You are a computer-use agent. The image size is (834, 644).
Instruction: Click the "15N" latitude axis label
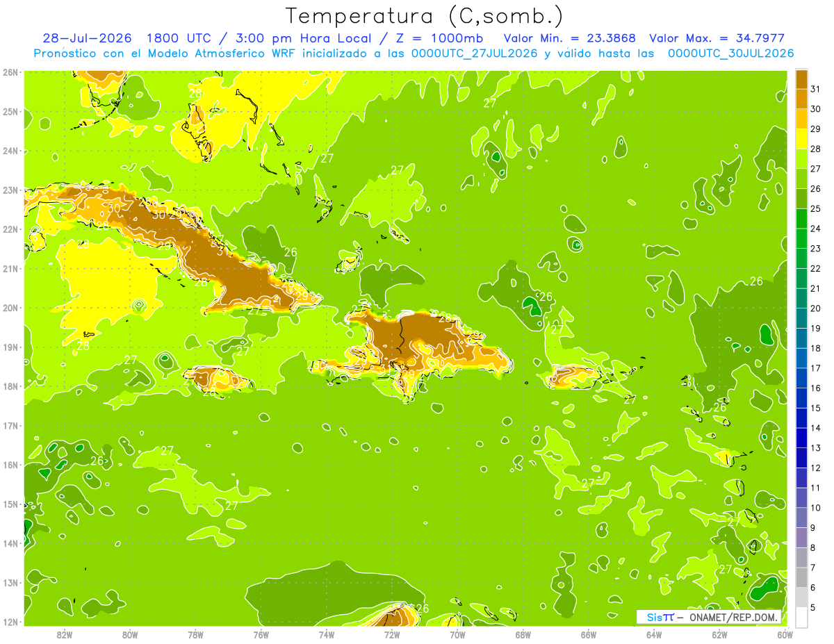point(10,504)
